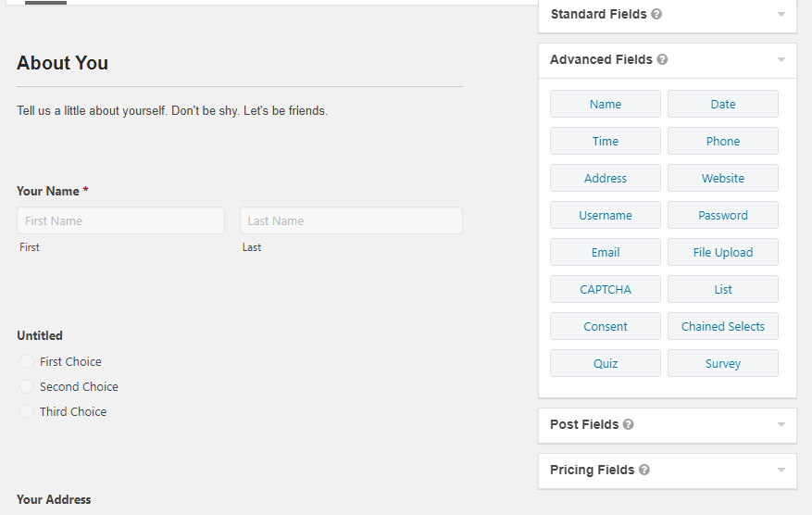The image size is (812, 515).
Task: Select the Second Choice radio button
Action: pyautogui.click(x=27, y=387)
